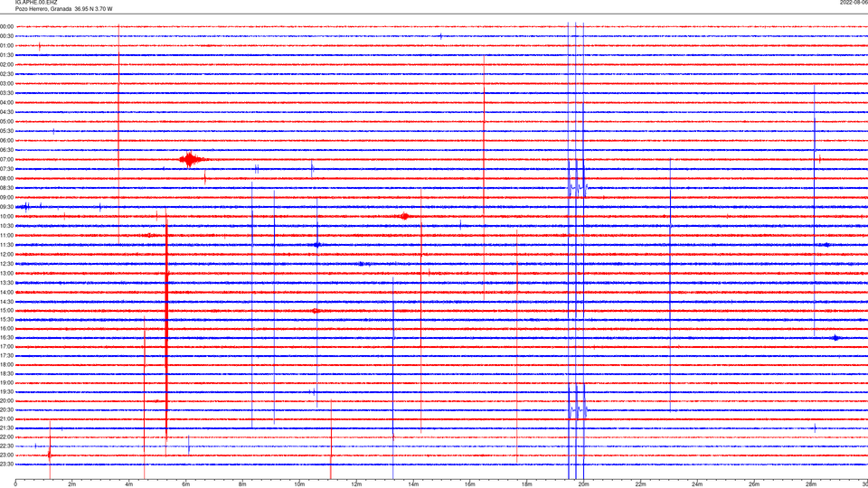Click the 22m axis tick label
The height and width of the screenshot is (488, 868).
(x=640, y=484)
